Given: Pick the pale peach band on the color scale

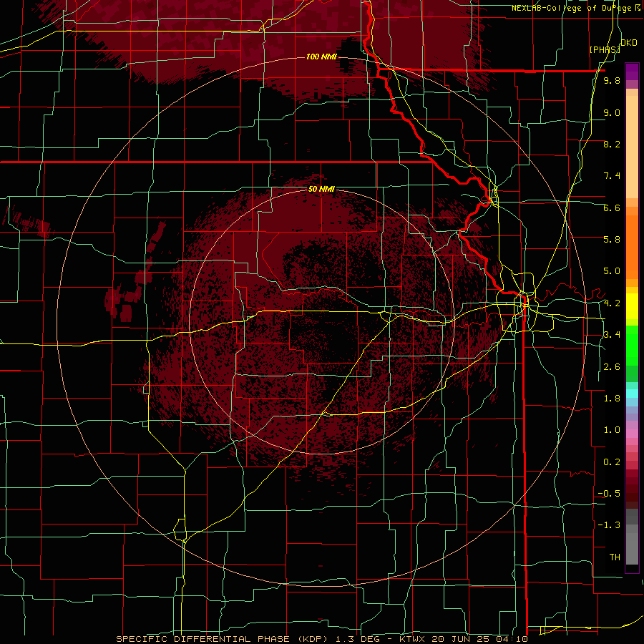Looking at the screenshot, I should [x=632, y=147].
